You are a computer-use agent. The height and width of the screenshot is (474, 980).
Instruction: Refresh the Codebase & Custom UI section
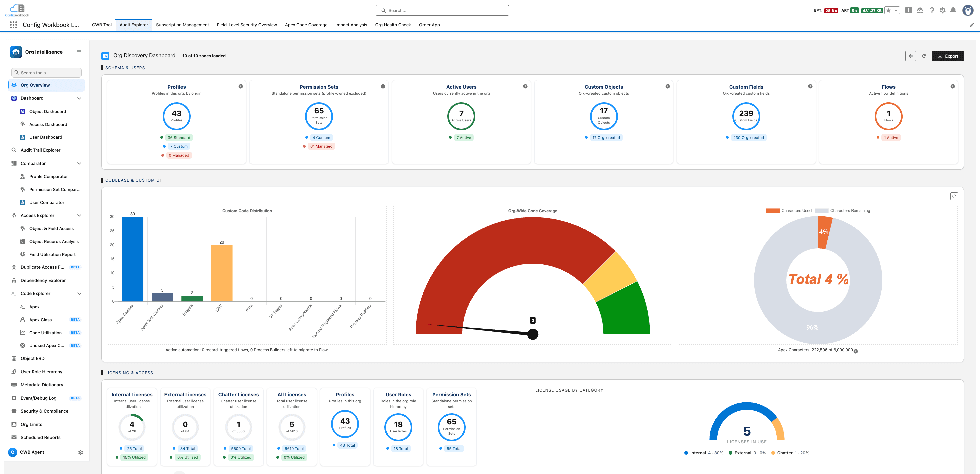coord(954,196)
